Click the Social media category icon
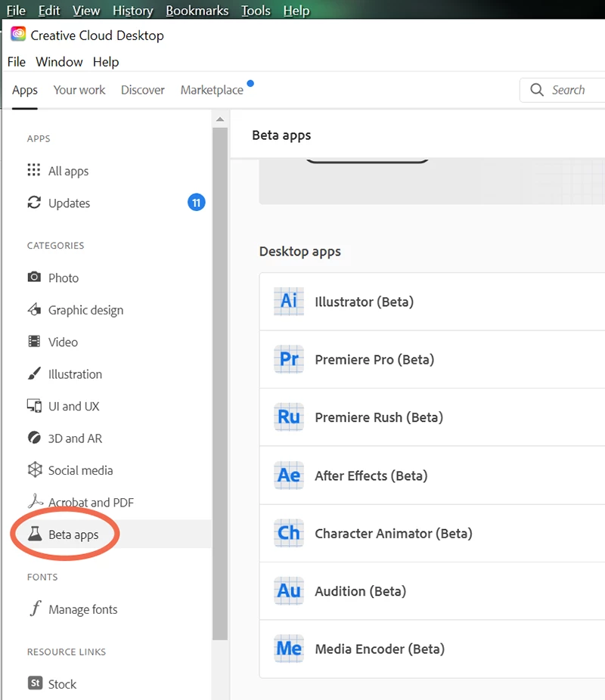 (34, 469)
